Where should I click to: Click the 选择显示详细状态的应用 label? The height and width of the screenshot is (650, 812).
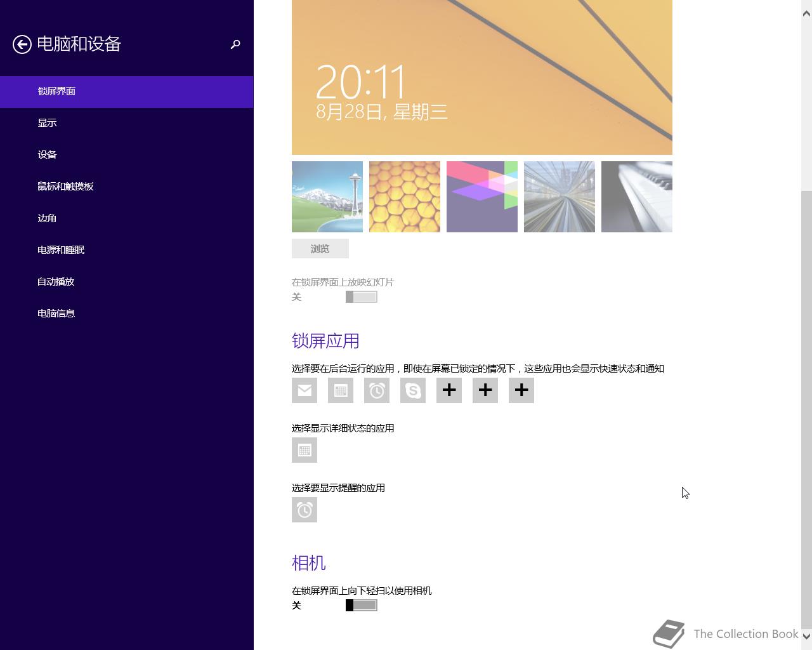(343, 428)
